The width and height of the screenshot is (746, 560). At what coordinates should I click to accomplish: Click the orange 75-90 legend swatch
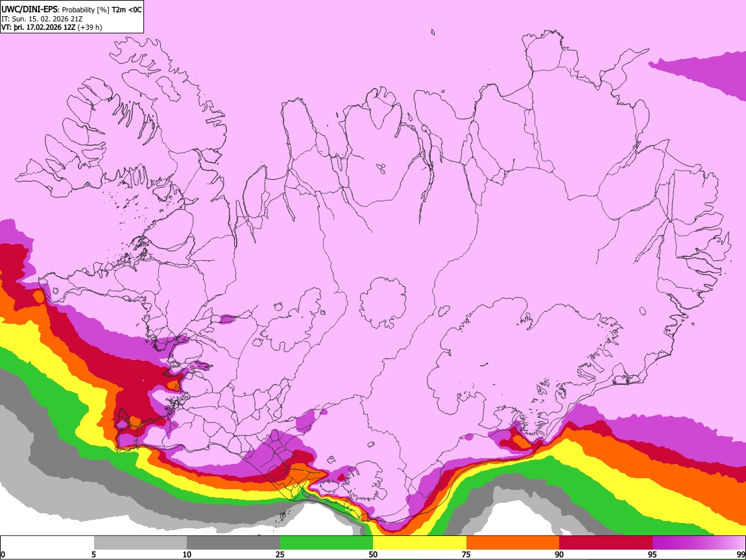512,543
